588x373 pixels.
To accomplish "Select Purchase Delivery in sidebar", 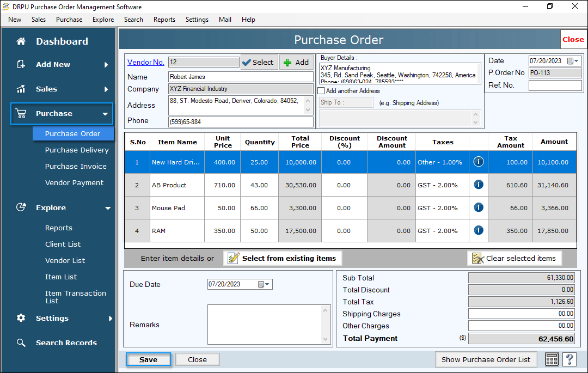I will pos(77,150).
